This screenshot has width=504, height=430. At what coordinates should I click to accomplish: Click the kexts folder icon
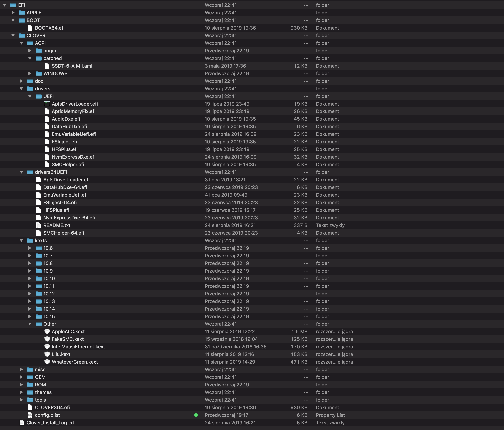(30, 240)
